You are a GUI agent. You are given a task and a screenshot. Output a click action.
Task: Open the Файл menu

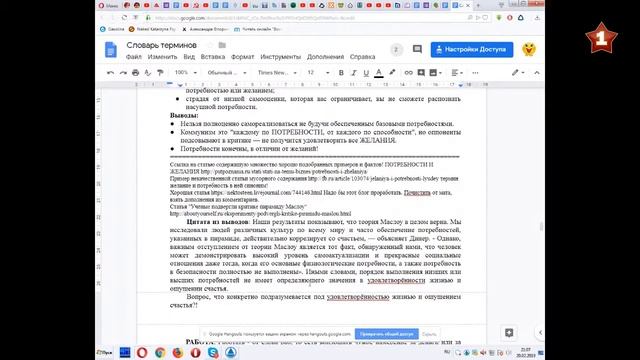[x=133, y=57]
